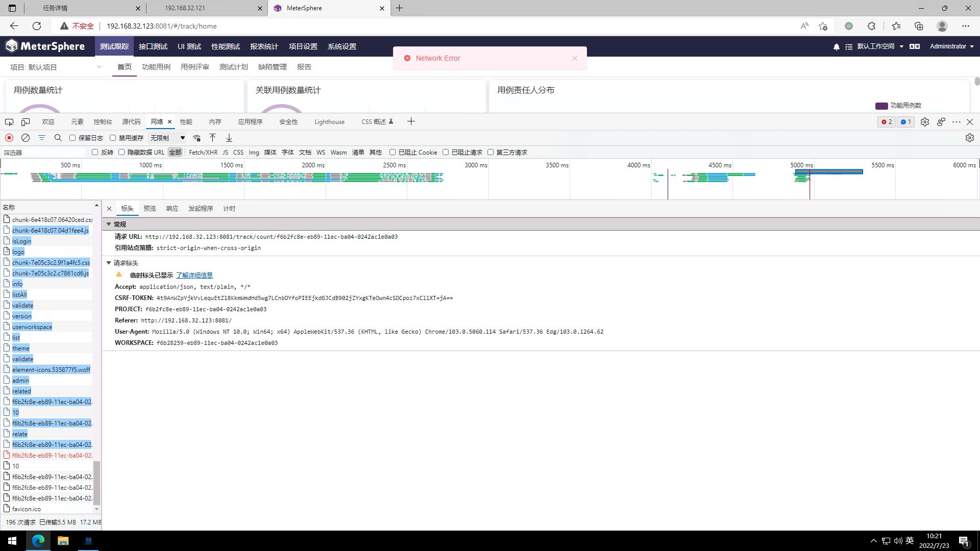Toggle the device emulation icon
This screenshot has height=551, width=980.
[26, 122]
